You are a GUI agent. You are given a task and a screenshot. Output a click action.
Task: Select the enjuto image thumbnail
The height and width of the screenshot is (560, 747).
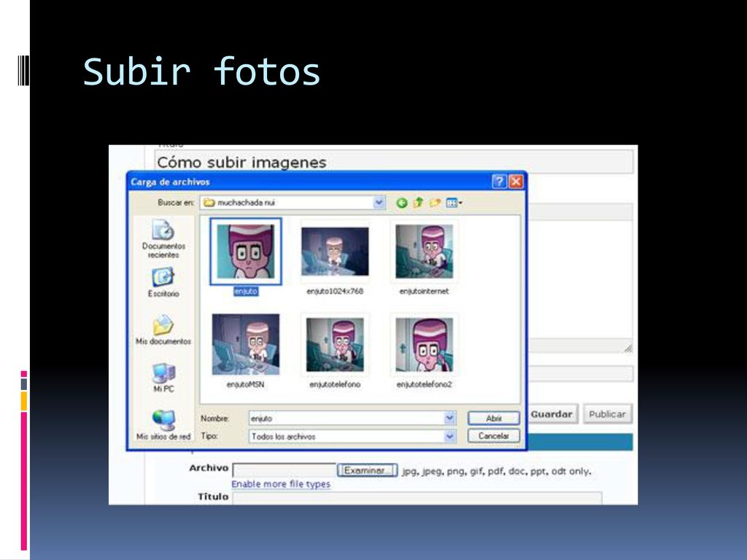pyautogui.click(x=246, y=252)
